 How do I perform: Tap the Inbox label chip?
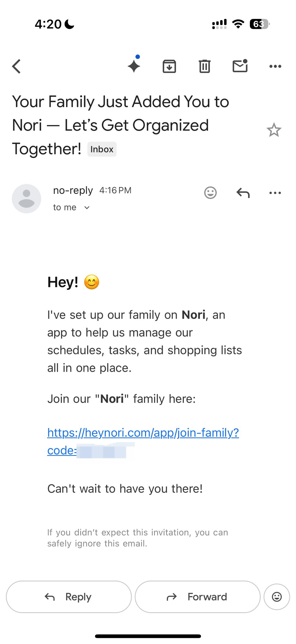point(102,149)
